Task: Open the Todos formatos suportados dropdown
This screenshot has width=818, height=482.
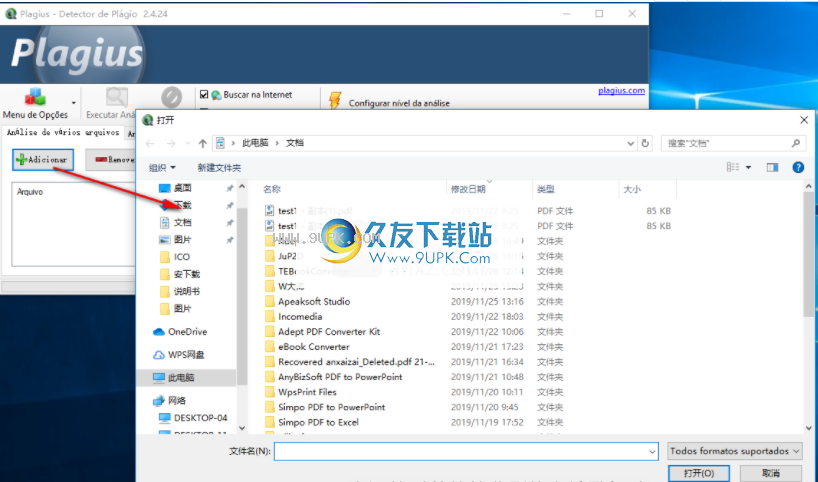Action: (x=734, y=451)
